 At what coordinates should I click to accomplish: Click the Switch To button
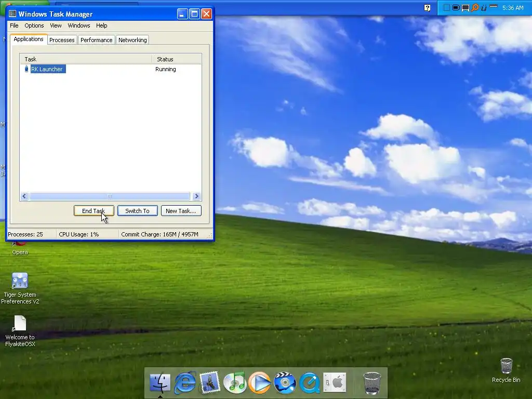(137, 211)
